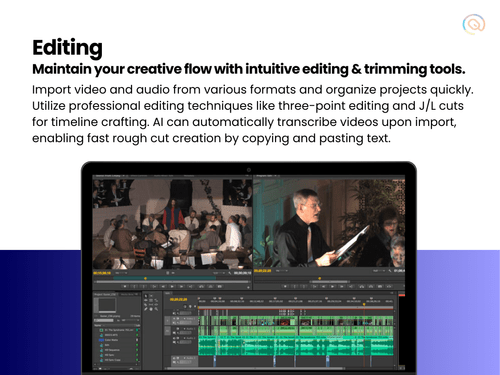Choose the Zoom magnifier tool

156,309
